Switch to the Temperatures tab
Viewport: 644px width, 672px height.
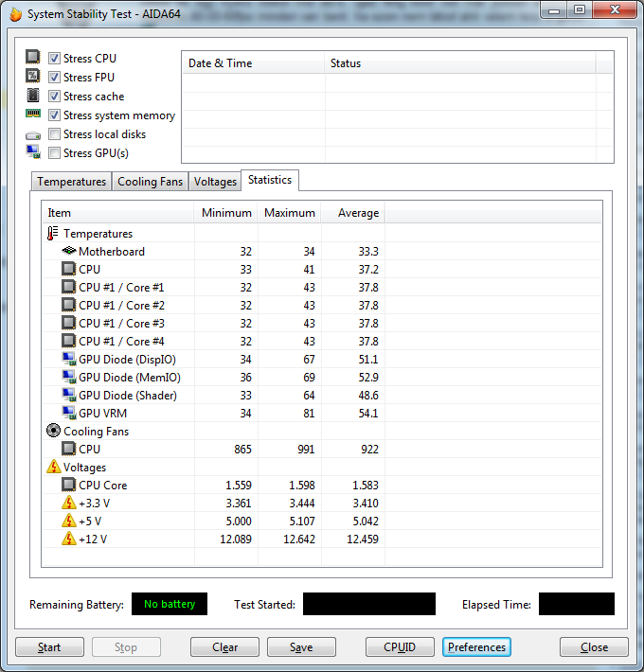71,182
